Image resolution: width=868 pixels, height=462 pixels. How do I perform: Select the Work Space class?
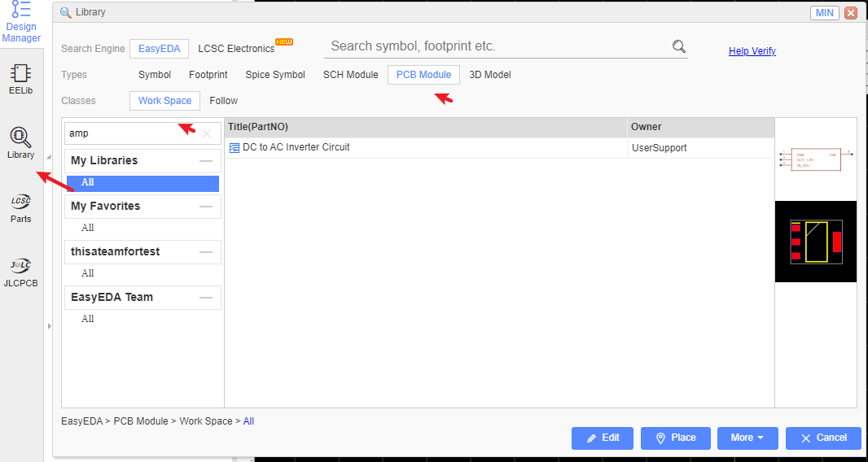pyautogui.click(x=165, y=101)
